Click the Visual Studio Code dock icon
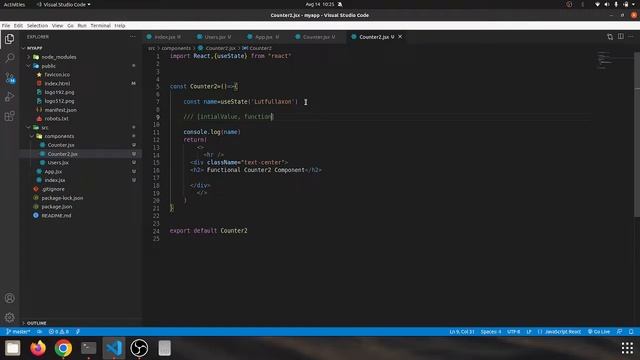Image resolution: width=640 pixels, height=360 pixels. [x=114, y=348]
